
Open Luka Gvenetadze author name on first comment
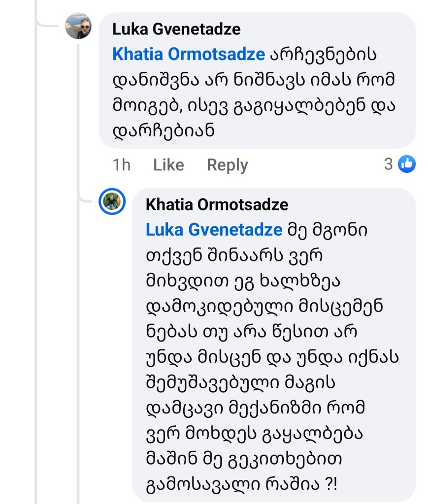click(176, 29)
